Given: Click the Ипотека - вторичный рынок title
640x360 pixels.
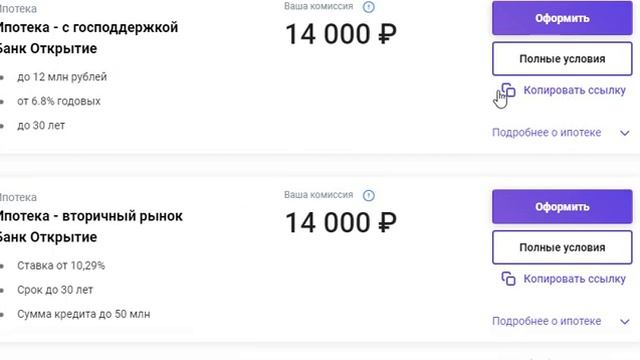Looking at the screenshot, I should point(91,216).
